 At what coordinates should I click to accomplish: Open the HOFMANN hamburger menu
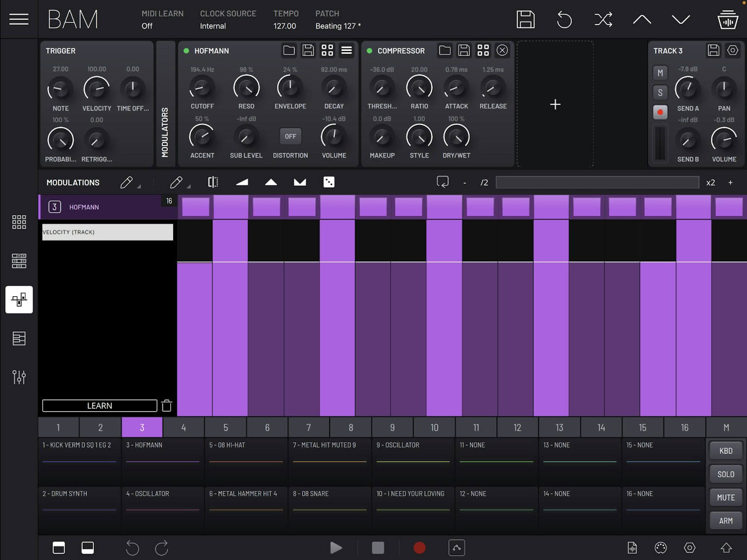pos(347,50)
